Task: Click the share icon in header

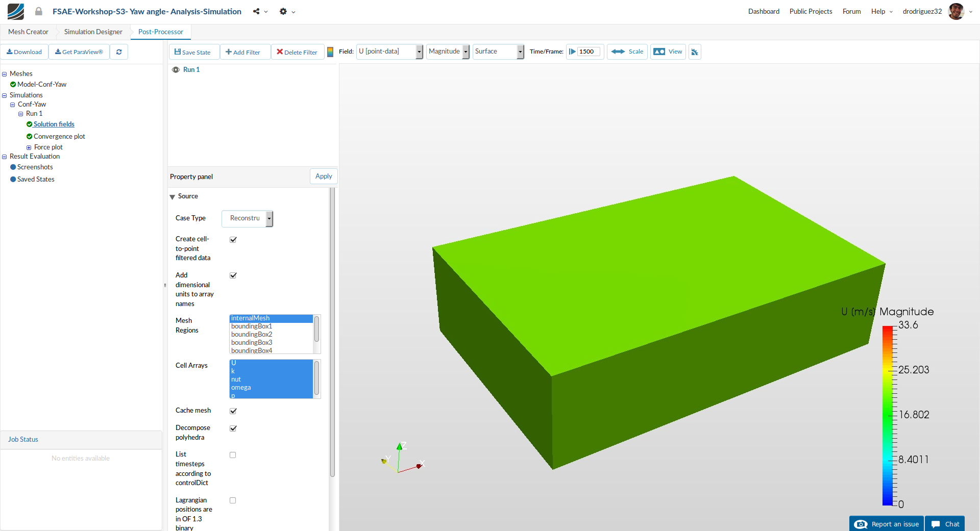Action: click(x=256, y=11)
